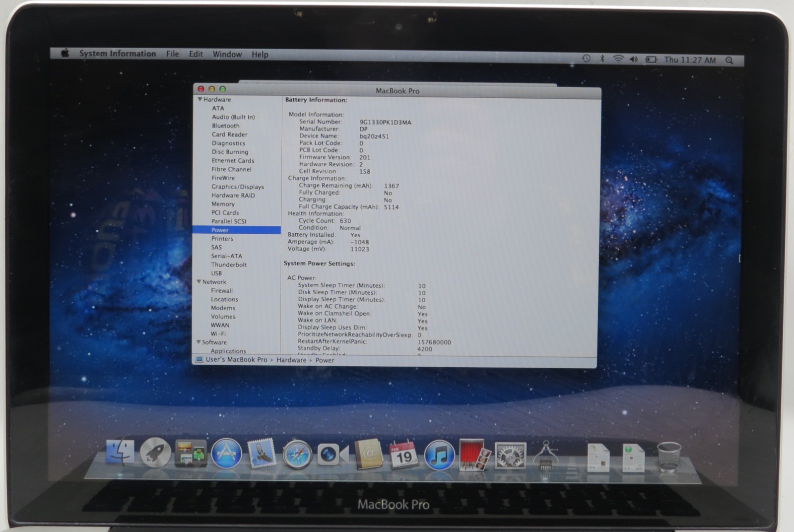Select Memory in sidebar
This screenshot has height=532, width=794.
coord(223,204)
